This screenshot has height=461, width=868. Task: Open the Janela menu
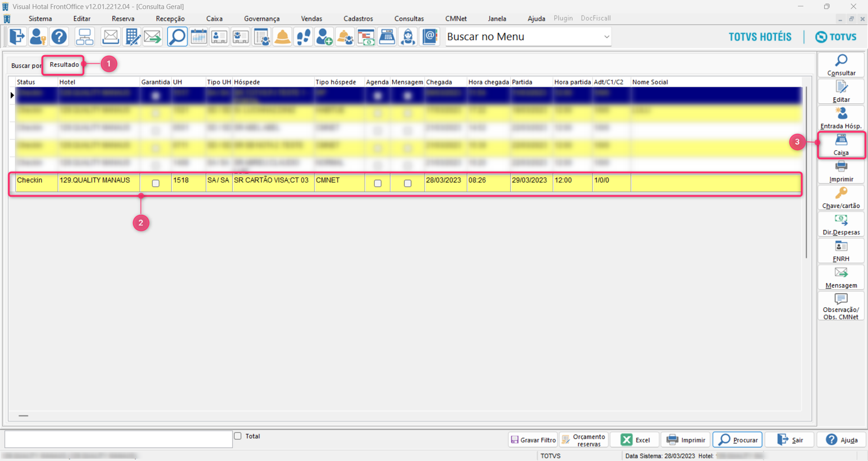point(497,19)
